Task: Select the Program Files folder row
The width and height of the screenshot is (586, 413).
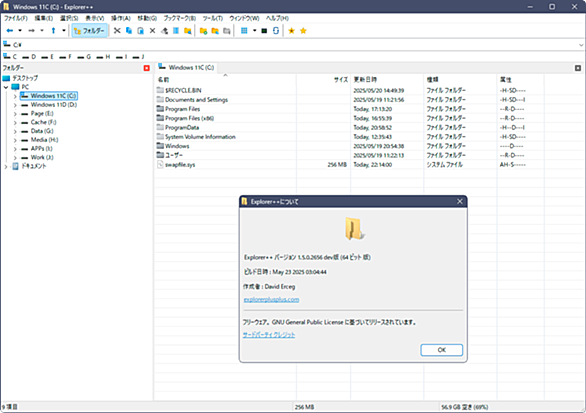Action: [182, 109]
